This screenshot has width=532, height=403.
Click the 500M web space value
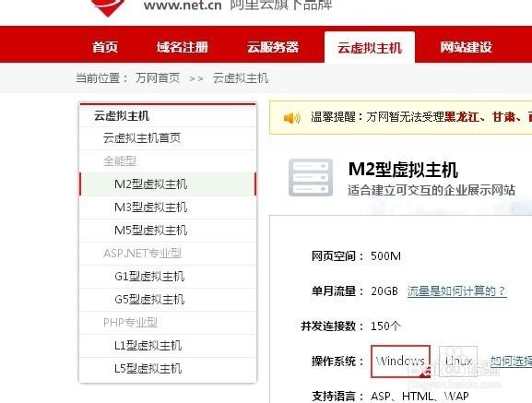tap(385, 256)
